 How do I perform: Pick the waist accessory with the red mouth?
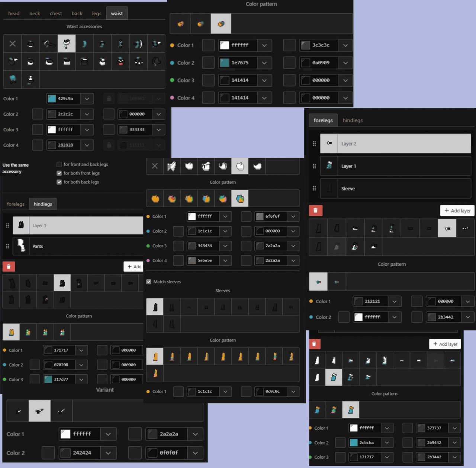pos(120,62)
